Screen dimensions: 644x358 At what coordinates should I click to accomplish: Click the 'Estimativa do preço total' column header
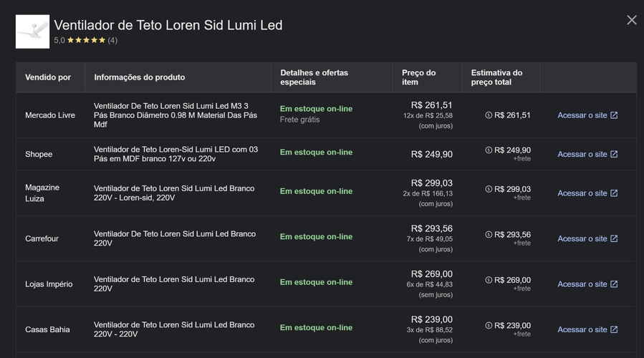point(496,77)
